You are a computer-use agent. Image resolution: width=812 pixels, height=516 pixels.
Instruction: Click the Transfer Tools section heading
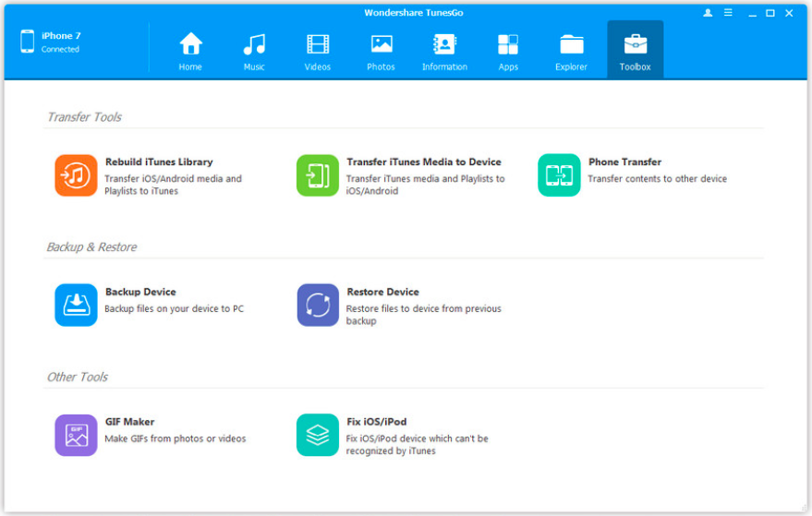pos(84,117)
